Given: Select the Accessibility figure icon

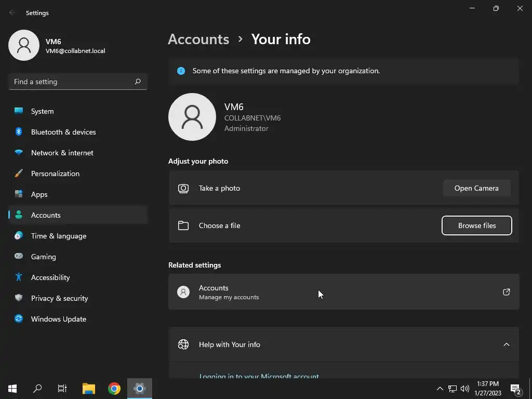Looking at the screenshot, I should (x=19, y=277).
